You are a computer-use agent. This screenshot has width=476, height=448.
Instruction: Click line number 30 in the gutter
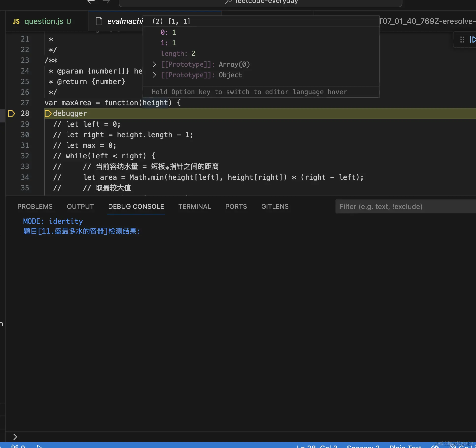coord(25,135)
